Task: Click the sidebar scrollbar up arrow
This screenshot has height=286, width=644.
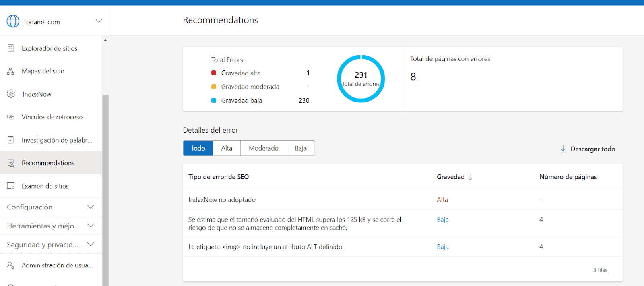Action: coord(105,40)
